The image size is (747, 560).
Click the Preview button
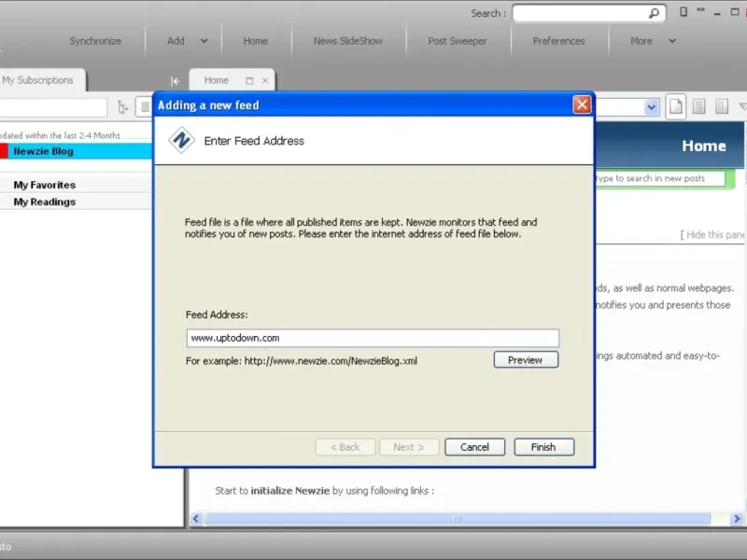[x=526, y=360]
